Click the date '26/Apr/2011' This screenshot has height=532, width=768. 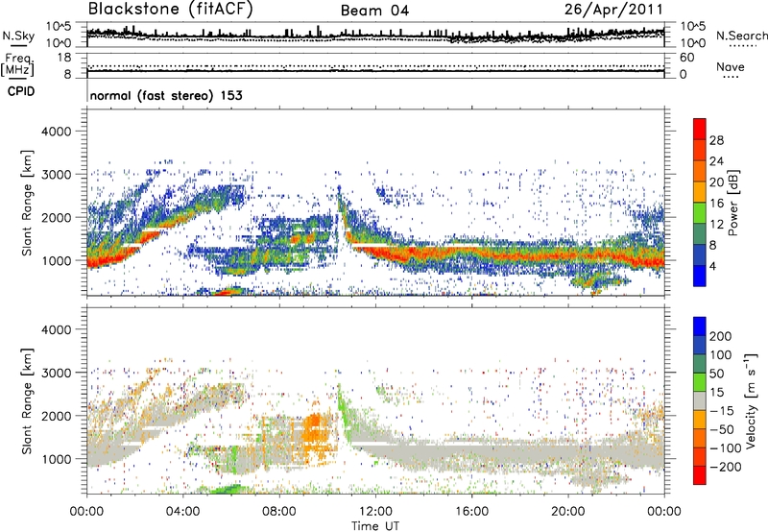click(613, 10)
